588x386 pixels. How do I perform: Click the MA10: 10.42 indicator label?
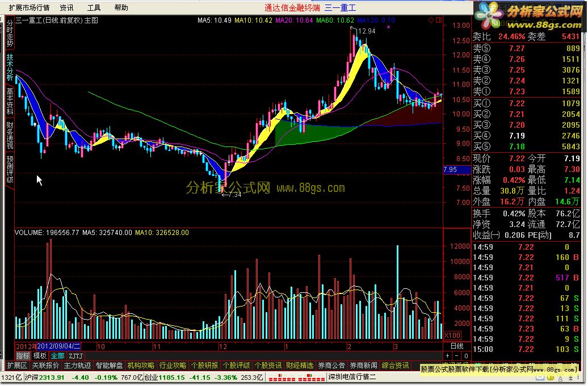(x=254, y=20)
